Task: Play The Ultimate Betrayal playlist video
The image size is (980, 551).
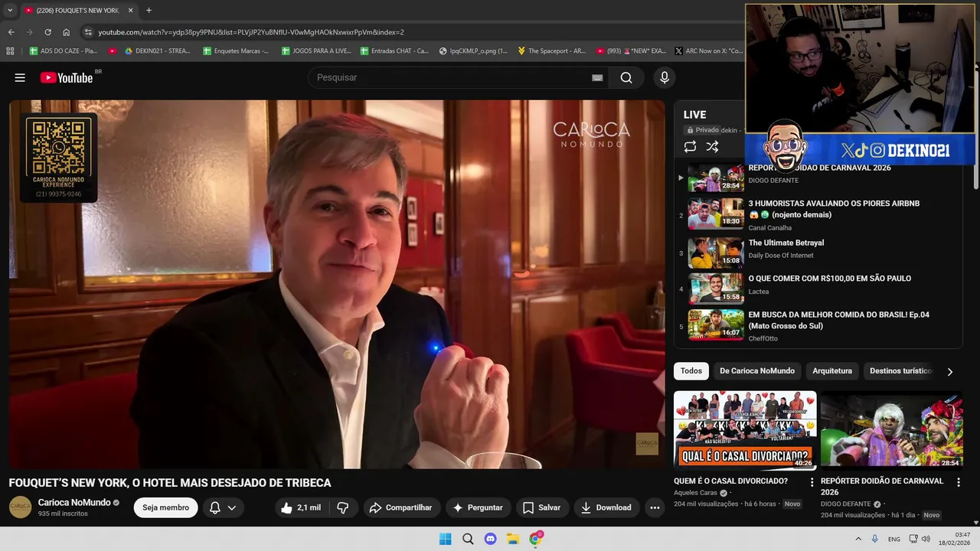Action: (819, 253)
